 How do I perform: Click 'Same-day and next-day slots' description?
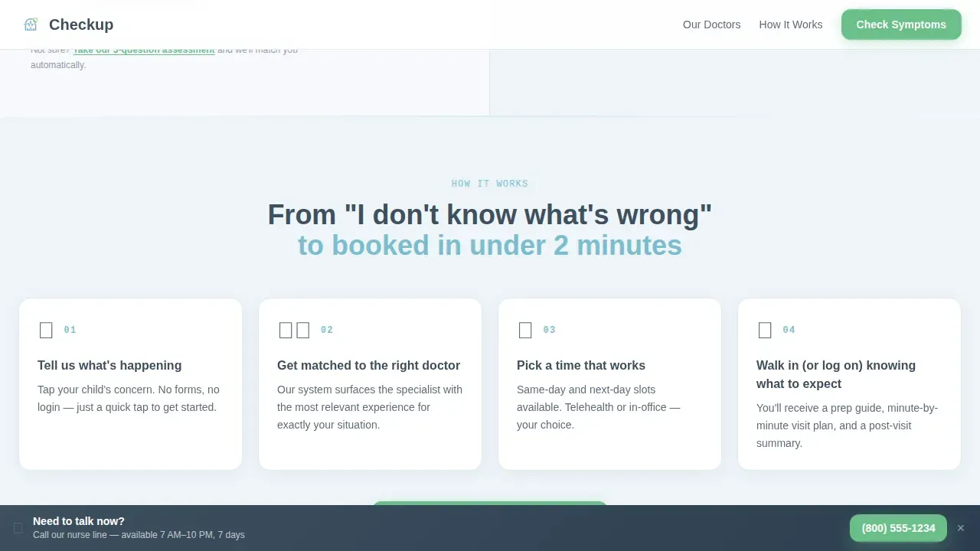pos(599,407)
